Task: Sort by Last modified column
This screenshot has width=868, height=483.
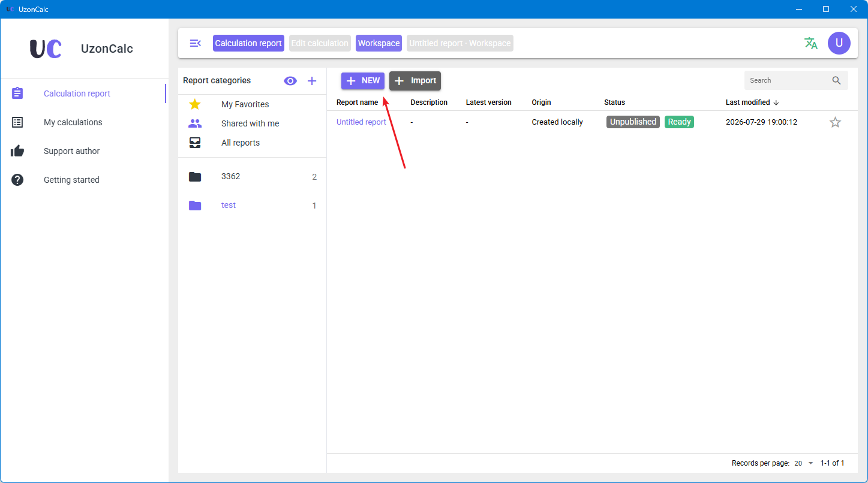Action: pos(752,102)
